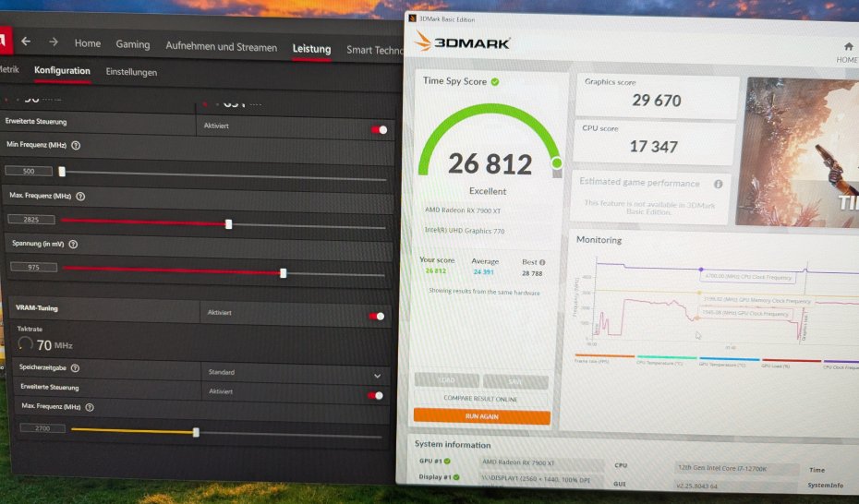
Task: Show help for VRAM Max Frequenz
Action: point(90,407)
